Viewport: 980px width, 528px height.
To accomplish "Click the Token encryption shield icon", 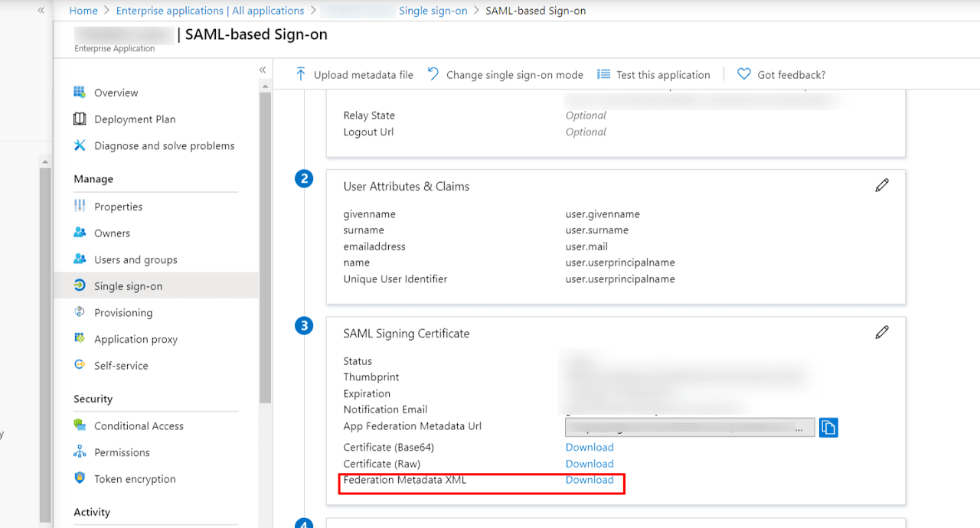I will [80, 478].
